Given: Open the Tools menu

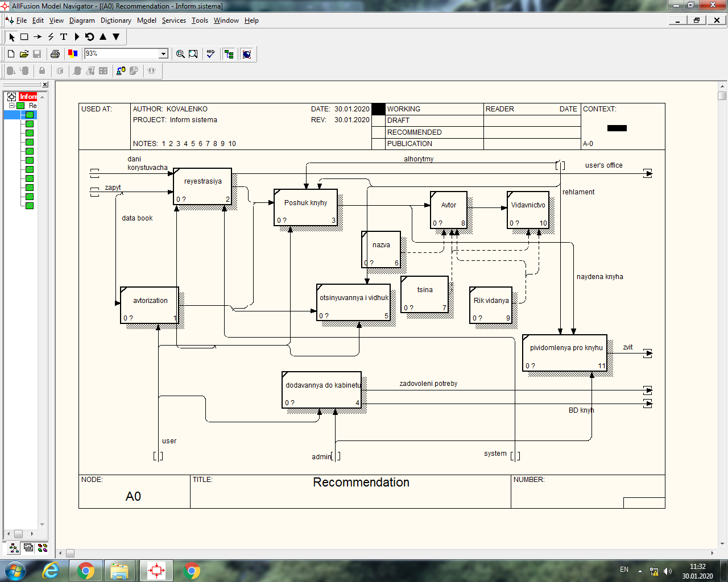Looking at the screenshot, I should point(200,20).
